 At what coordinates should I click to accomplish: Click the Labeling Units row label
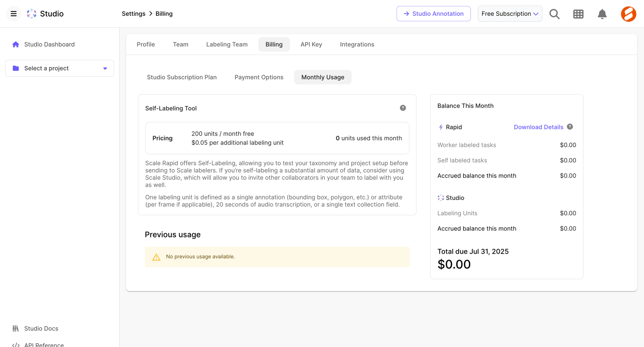(457, 213)
